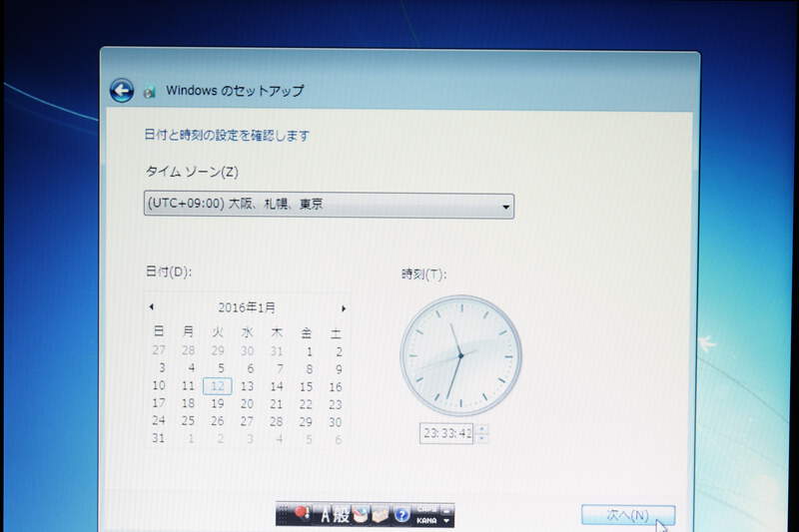
Task: Select January 9 in calendar
Action: point(339,369)
